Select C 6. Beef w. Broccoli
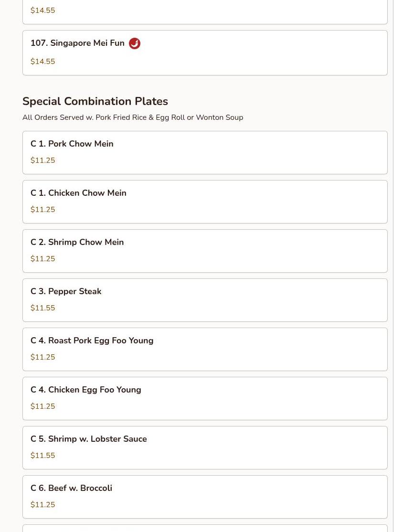 click(71, 488)
